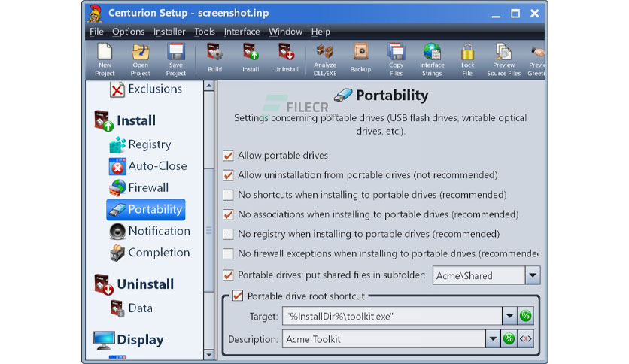Click the sidebar scroll up arrow
Screen dimensions: 629x364
click(208, 86)
